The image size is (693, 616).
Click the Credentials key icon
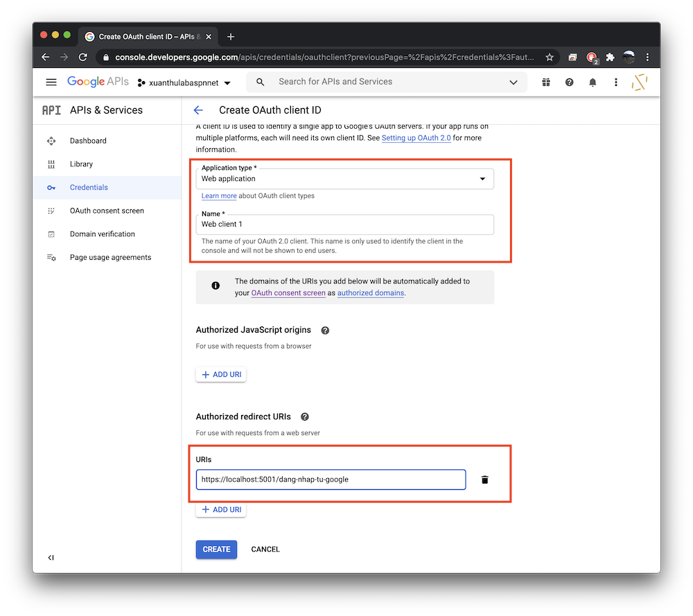point(51,188)
